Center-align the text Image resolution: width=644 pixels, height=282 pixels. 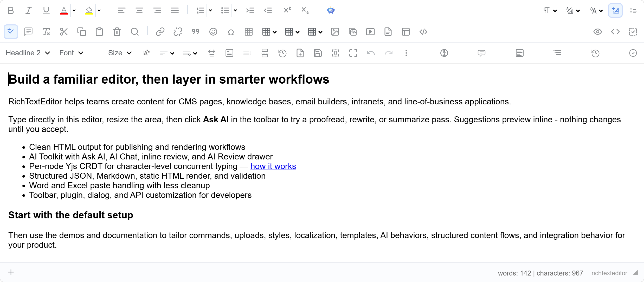pos(139,10)
